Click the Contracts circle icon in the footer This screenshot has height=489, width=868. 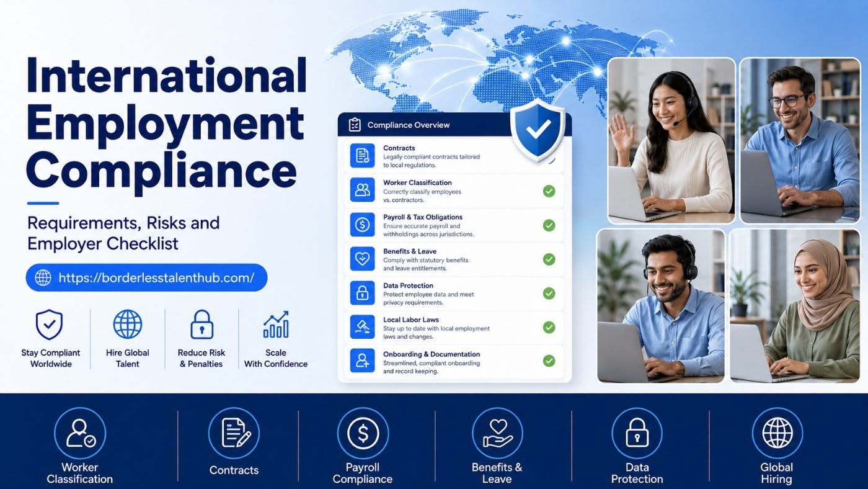click(234, 433)
